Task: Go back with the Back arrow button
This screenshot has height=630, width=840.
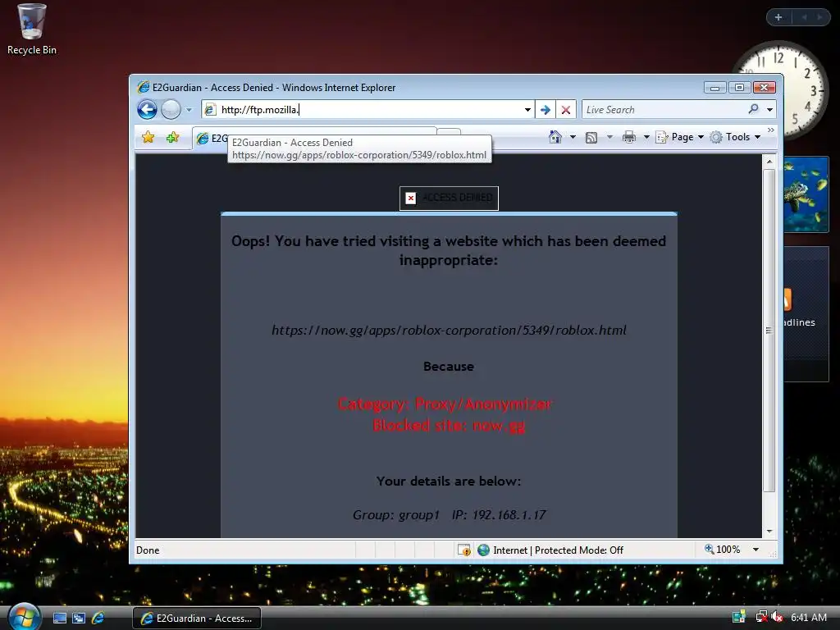Action: point(147,110)
